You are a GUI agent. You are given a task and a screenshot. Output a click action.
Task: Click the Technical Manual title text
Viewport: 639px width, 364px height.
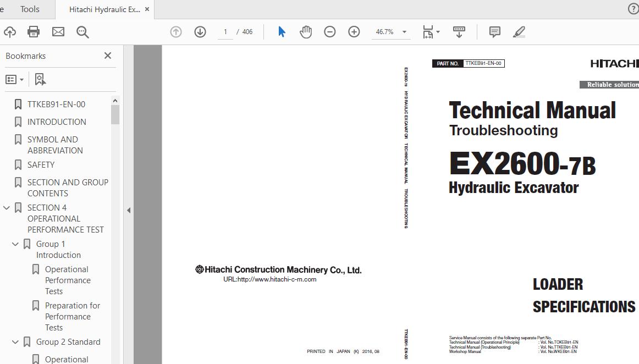pos(532,111)
